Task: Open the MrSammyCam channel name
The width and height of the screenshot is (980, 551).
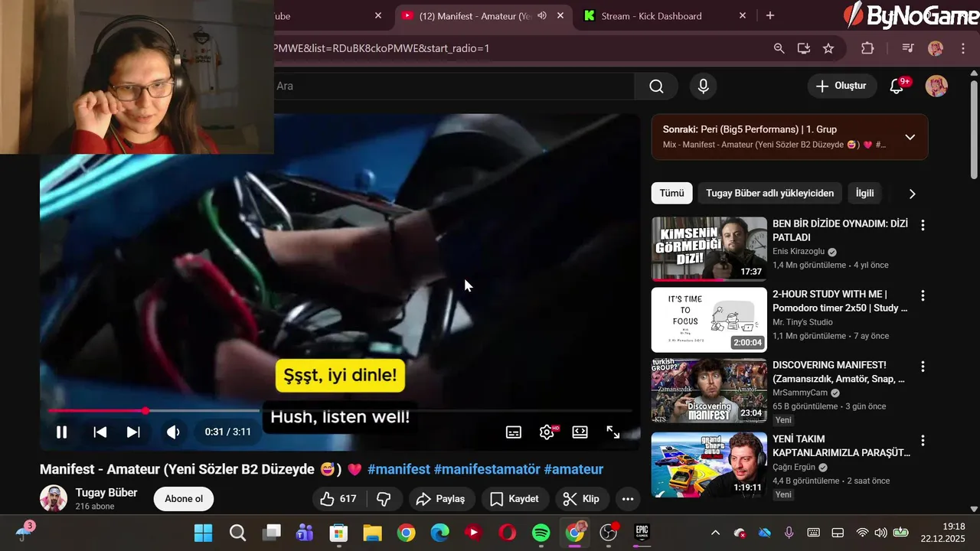Action: tap(800, 393)
